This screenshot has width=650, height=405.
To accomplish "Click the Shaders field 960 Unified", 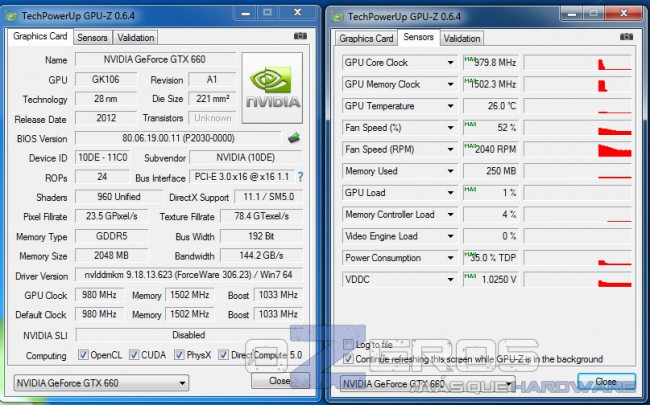I will point(119,196).
